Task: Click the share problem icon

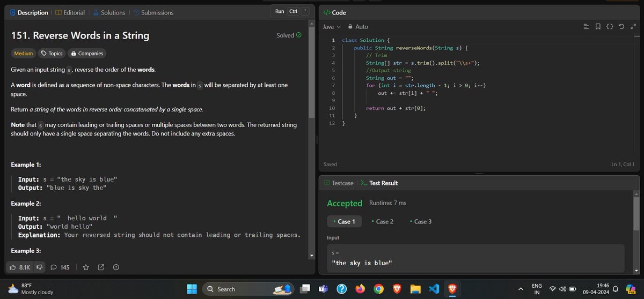Action: click(101, 267)
